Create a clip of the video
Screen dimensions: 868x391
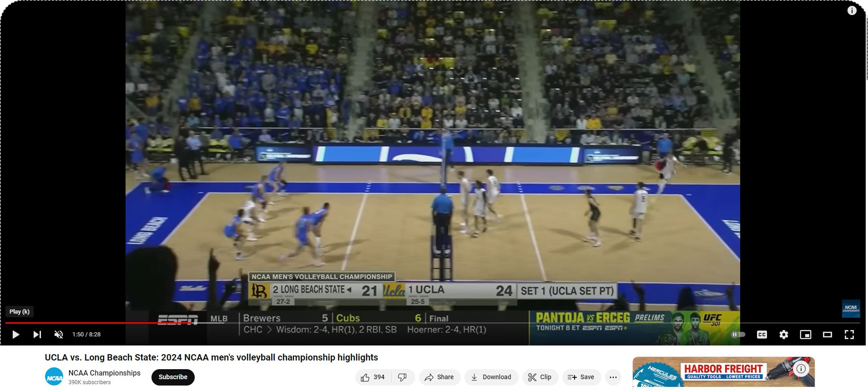[x=540, y=377]
